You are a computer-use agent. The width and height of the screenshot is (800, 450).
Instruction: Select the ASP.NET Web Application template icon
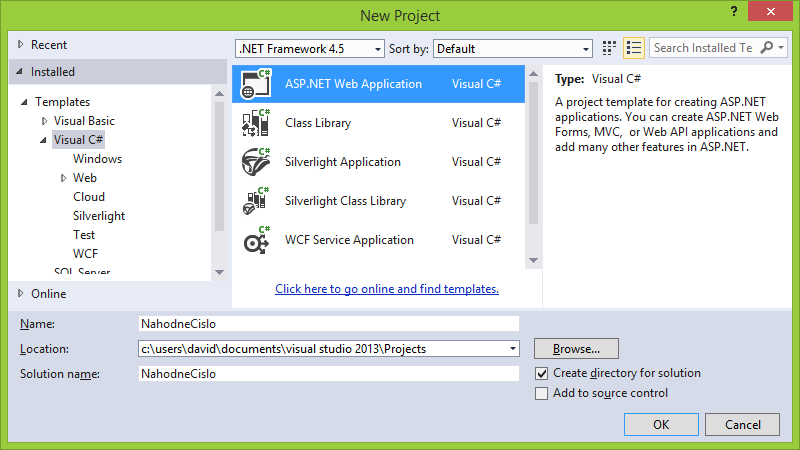point(256,84)
